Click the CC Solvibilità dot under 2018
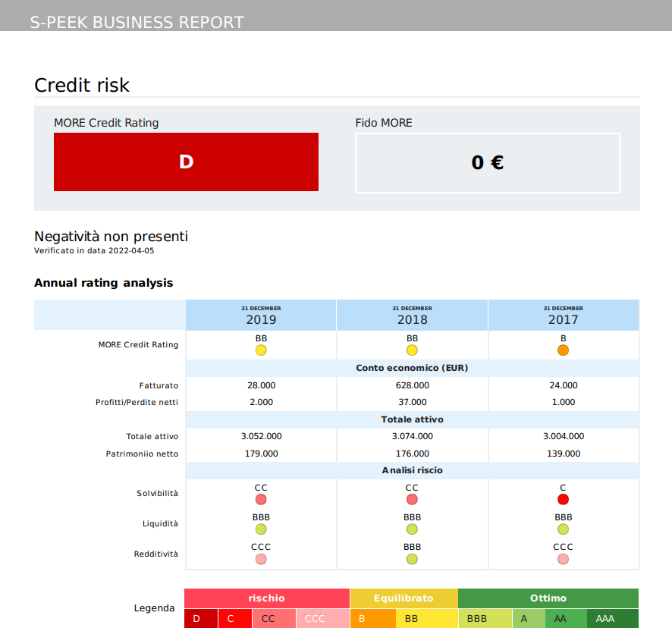The width and height of the screenshot is (672, 628). [412, 499]
